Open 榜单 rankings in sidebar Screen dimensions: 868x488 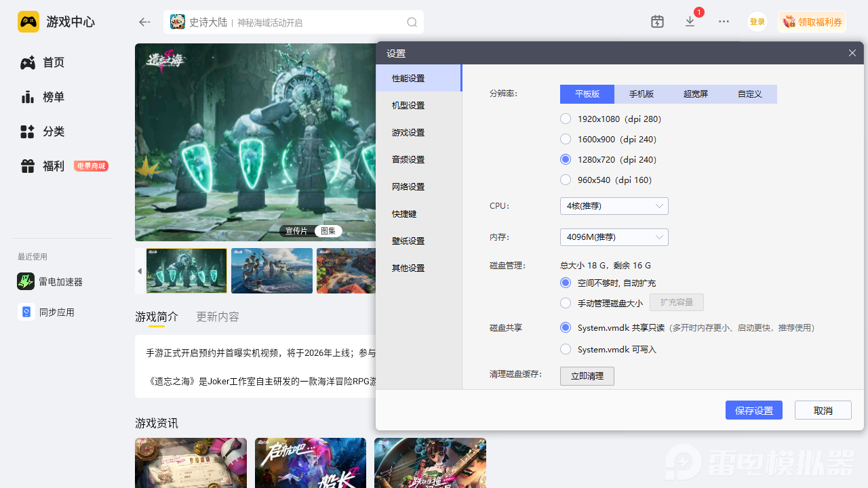click(53, 97)
